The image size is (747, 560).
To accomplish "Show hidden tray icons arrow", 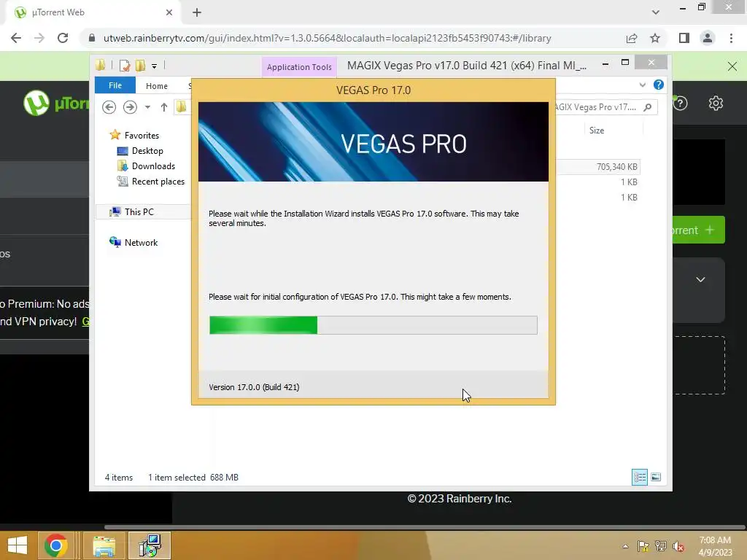I will [625, 546].
